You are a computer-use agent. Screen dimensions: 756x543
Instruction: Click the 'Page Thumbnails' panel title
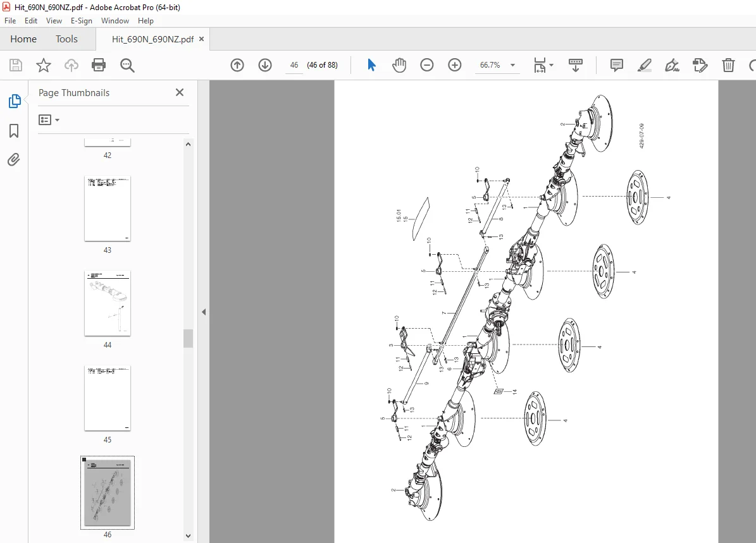point(74,92)
